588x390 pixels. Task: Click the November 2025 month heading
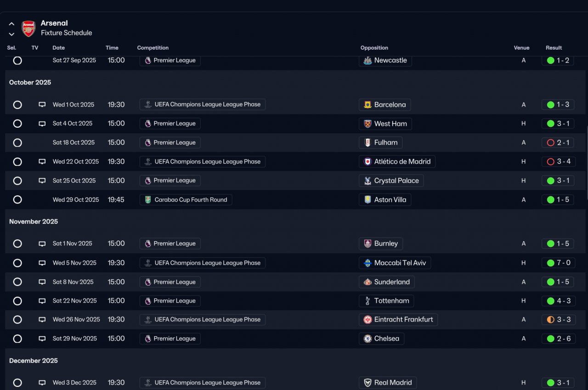point(34,222)
